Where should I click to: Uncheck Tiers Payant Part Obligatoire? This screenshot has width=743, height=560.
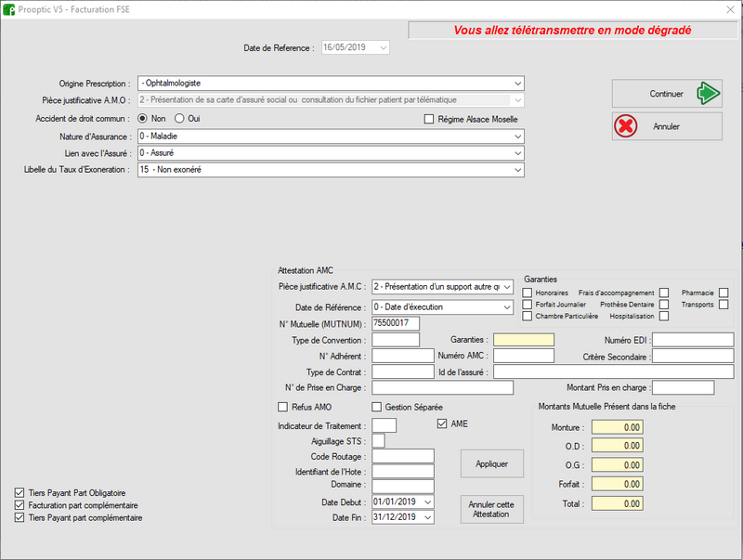coord(20,493)
